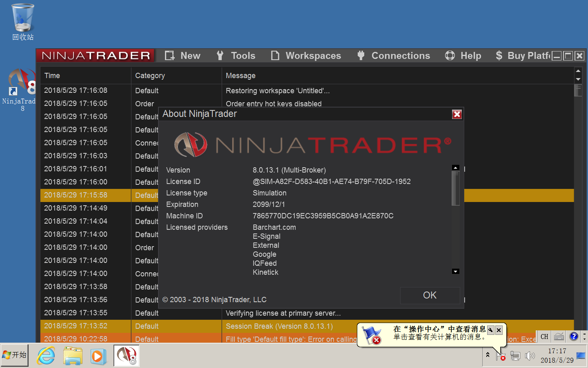Click the About dialog scrollbar thumb
Viewport: 588px width, 368px height.
[456, 188]
